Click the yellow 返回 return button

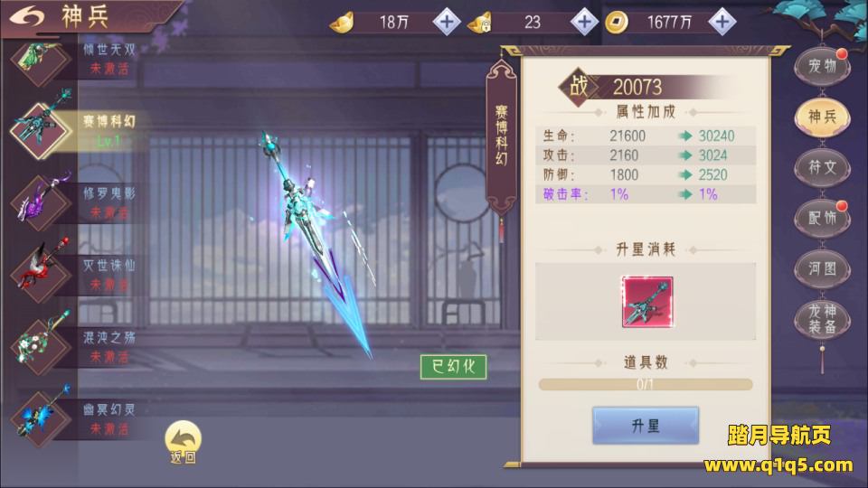tap(184, 442)
